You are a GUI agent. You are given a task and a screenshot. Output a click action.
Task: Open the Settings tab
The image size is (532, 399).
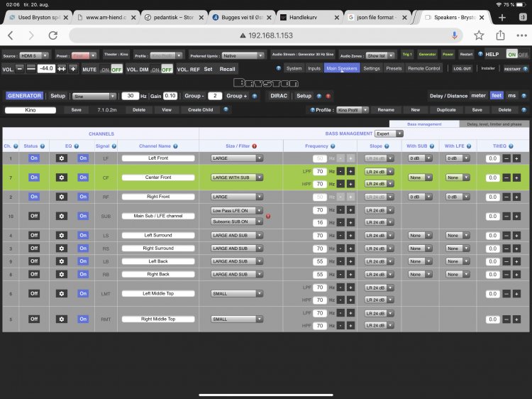coord(372,68)
